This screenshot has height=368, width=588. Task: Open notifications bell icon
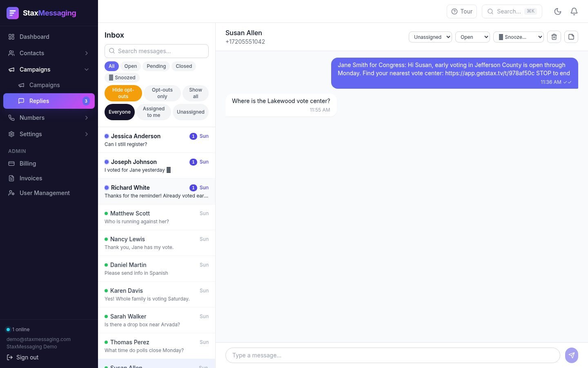click(x=574, y=11)
